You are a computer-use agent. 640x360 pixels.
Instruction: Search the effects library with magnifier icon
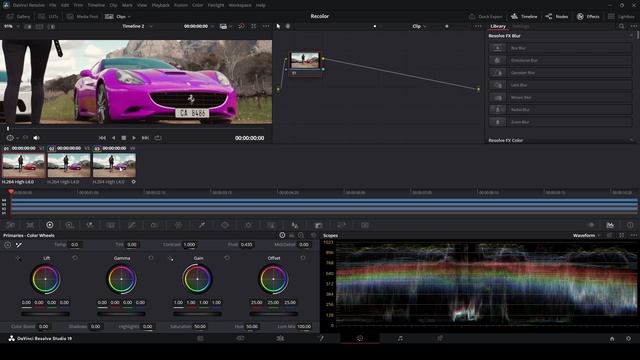point(622,26)
